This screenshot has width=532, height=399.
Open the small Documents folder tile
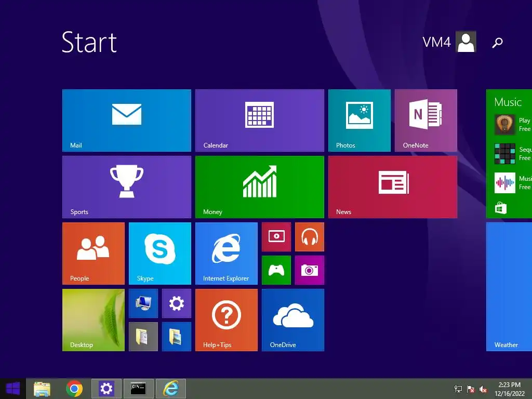coord(143,337)
